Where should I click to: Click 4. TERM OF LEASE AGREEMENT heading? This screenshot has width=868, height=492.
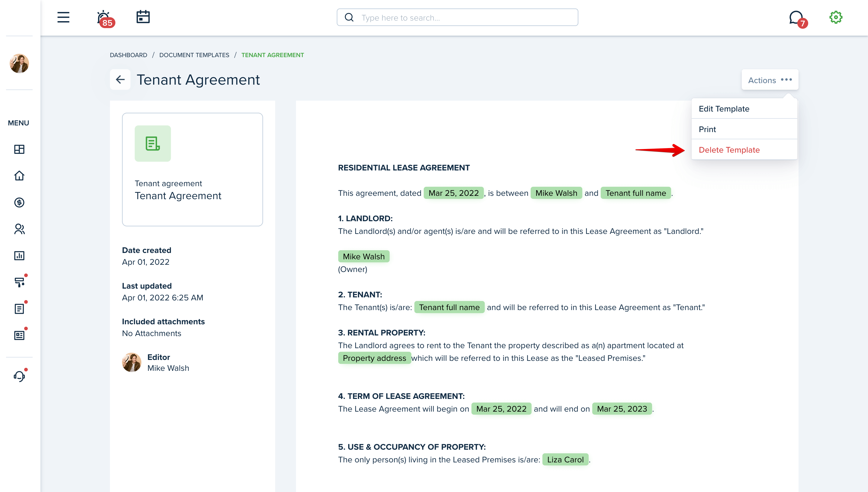coord(401,396)
